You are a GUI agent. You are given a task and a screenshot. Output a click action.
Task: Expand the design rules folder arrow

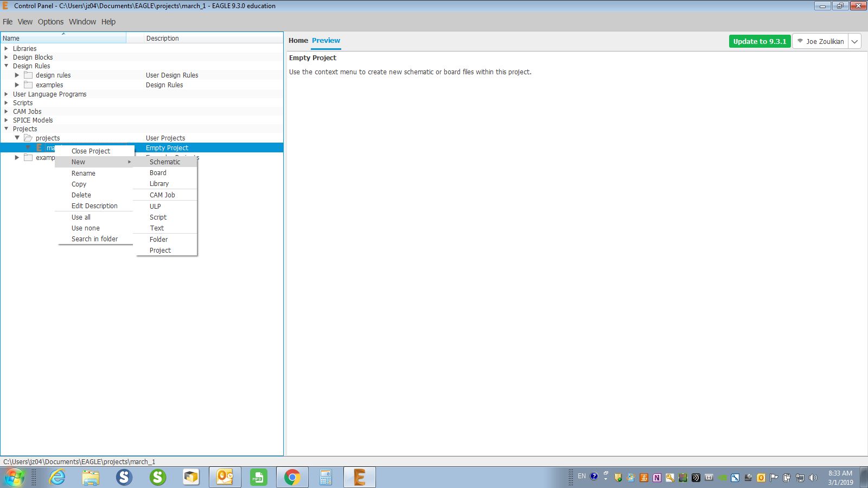tap(17, 75)
